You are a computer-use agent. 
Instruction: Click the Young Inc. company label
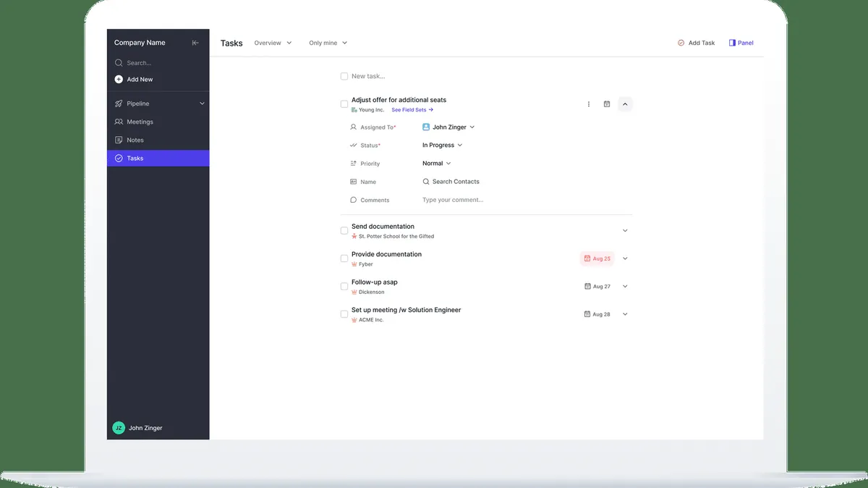pyautogui.click(x=371, y=110)
